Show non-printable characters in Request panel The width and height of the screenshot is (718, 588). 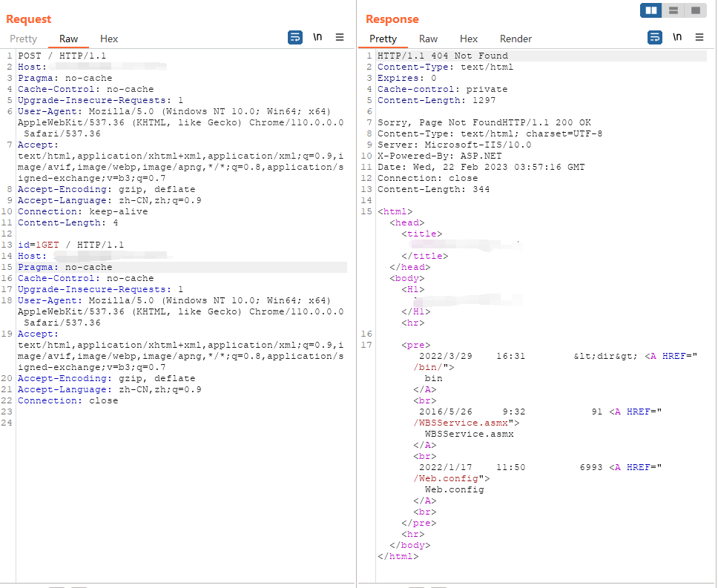pos(317,37)
